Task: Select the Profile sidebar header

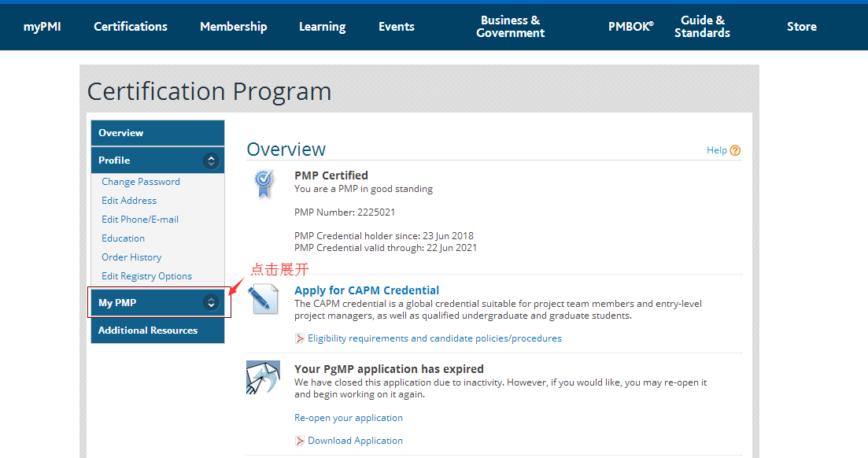Action: (157, 161)
